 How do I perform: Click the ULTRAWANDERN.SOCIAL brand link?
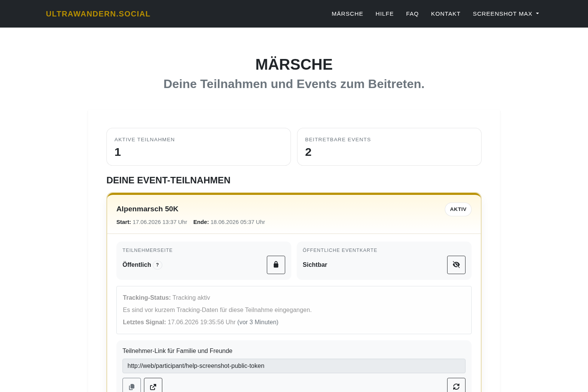[x=98, y=14]
